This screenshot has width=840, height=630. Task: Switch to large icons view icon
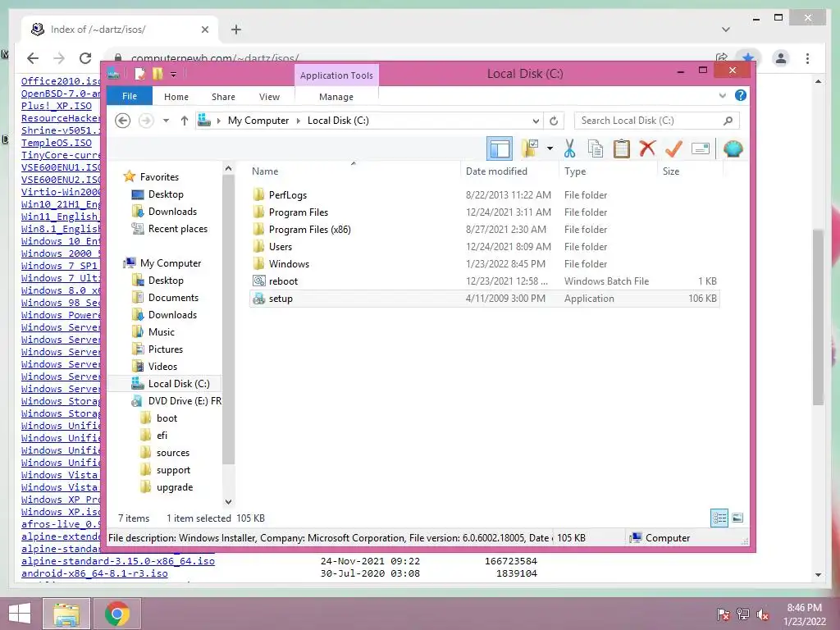click(737, 518)
